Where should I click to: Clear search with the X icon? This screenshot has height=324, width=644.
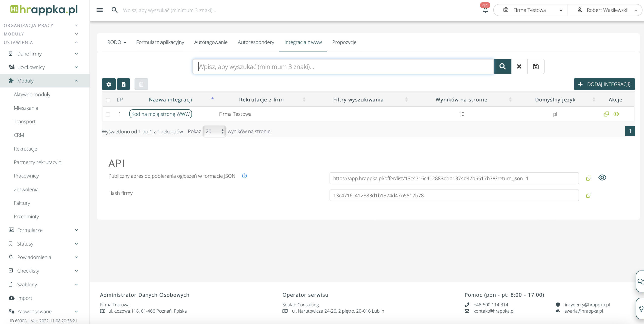coord(519,66)
